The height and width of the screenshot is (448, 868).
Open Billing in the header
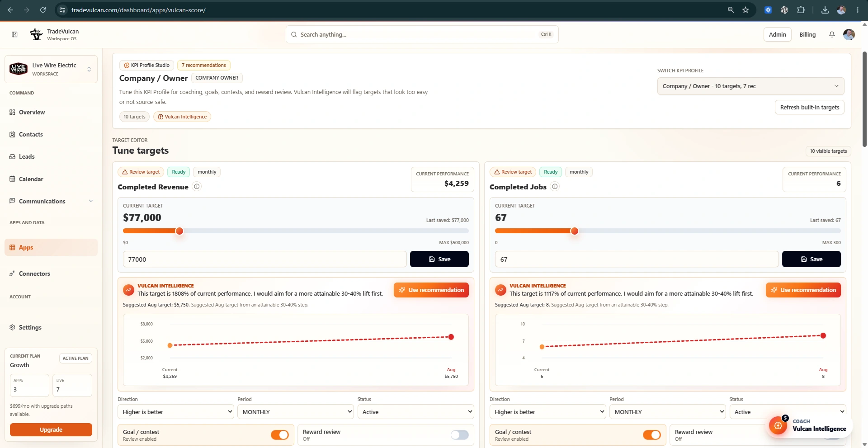(807, 34)
